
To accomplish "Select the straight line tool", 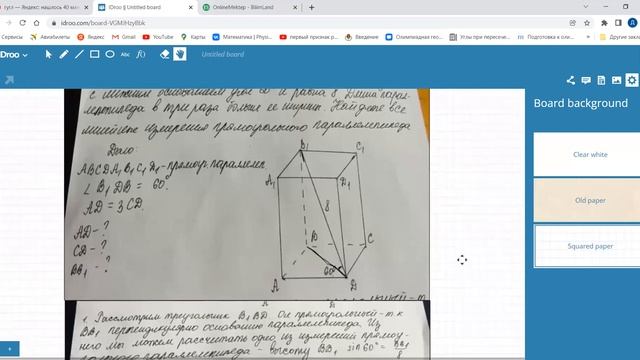I will tap(79, 54).
